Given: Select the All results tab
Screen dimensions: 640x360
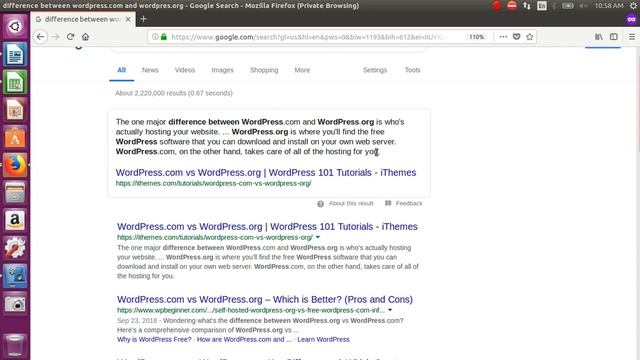Looking at the screenshot, I should (x=122, y=70).
